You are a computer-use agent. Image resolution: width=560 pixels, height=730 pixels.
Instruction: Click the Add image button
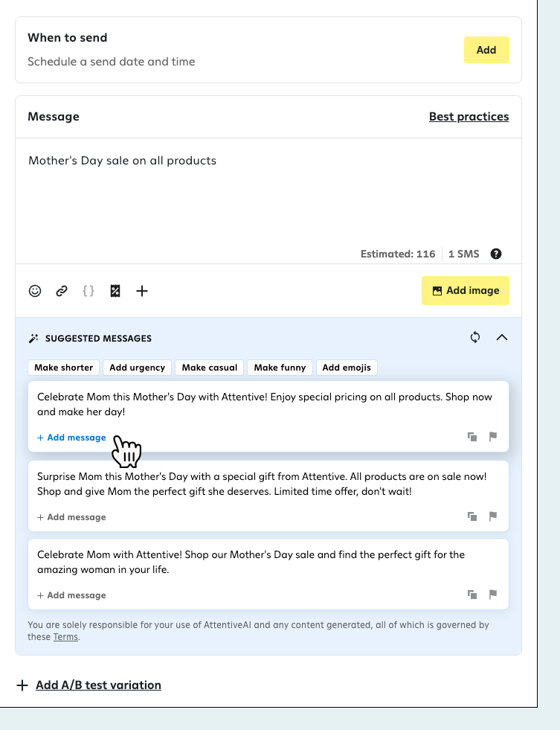tap(466, 291)
